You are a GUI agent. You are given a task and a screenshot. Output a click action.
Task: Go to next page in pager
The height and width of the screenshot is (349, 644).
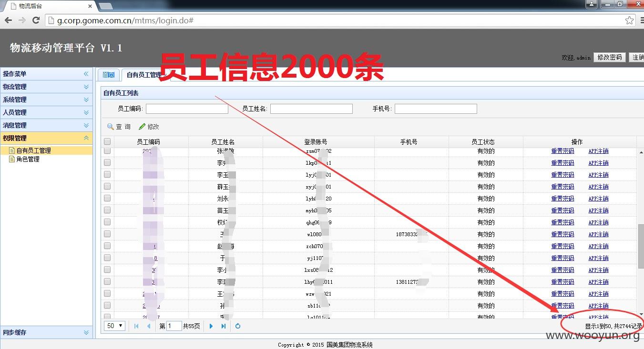[211, 326]
